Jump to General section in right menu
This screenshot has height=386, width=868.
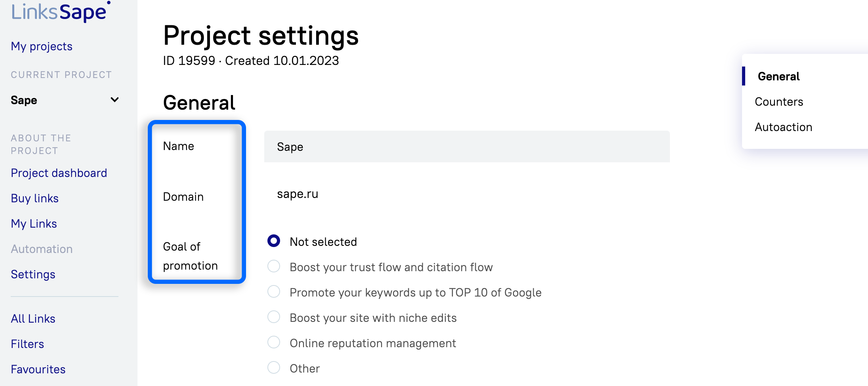(778, 76)
